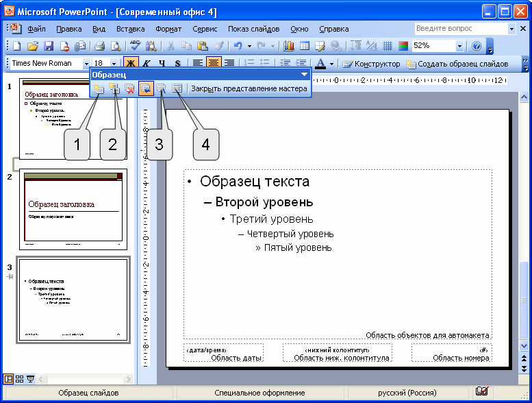Open the Файл menu
The height and width of the screenshot is (403, 532).
tap(37, 29)
